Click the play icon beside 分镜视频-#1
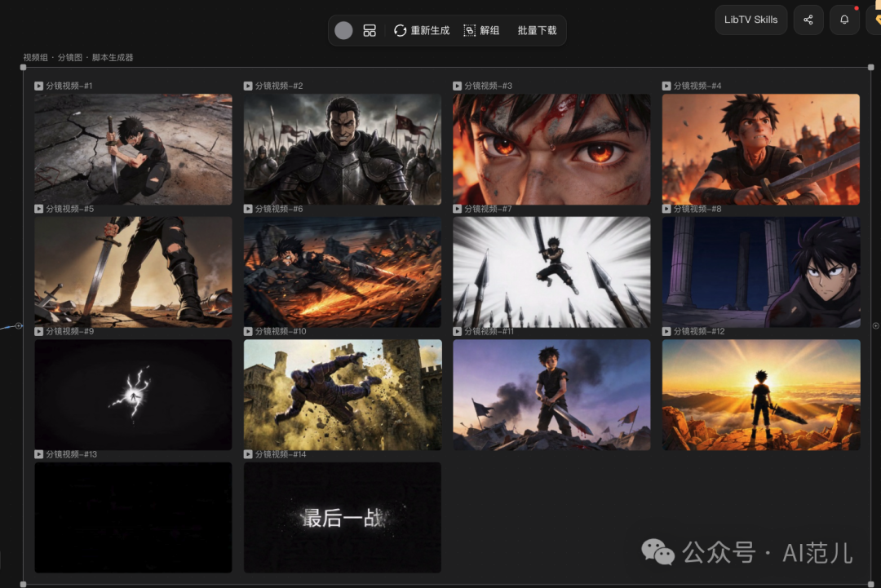 (x=38, y=86)
